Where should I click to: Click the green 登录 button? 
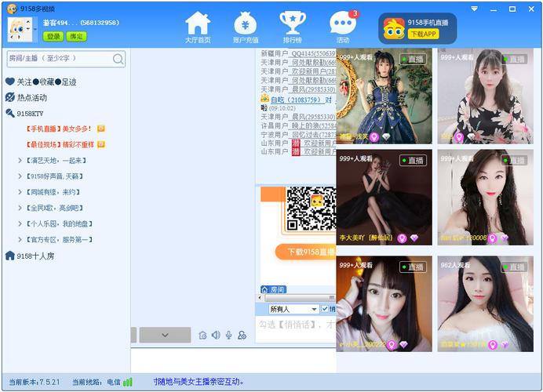click(53, 36)
